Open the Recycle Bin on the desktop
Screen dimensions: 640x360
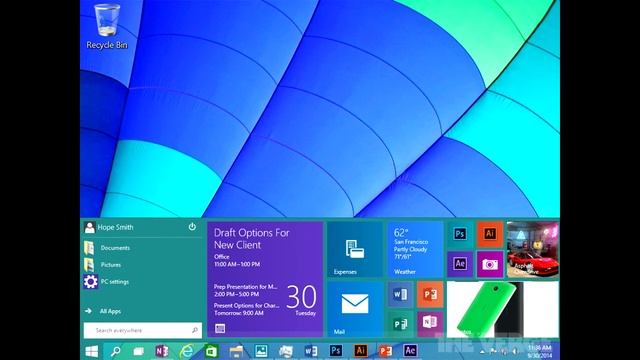(107, 27)
